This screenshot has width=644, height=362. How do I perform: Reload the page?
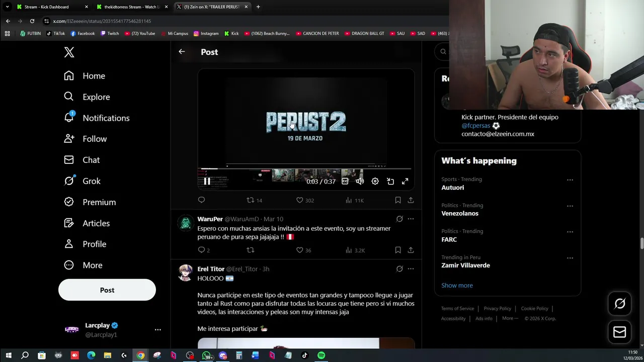(x=32, y=21)
